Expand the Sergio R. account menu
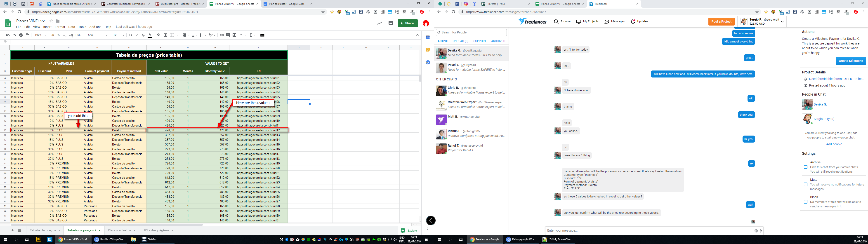The width and height of the screenshot is (868, 244). pyautogui.click(x=782, y=21)
